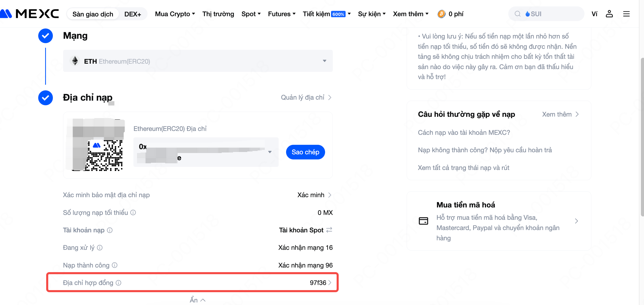
Task: Open the Sự kiện menu
Action: pyautogui.click(x=372, y=14)
